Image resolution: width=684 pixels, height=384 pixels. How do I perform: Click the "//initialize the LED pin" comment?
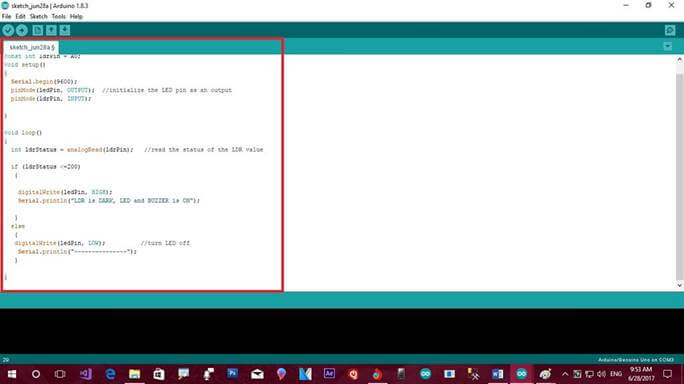(167, 90)
